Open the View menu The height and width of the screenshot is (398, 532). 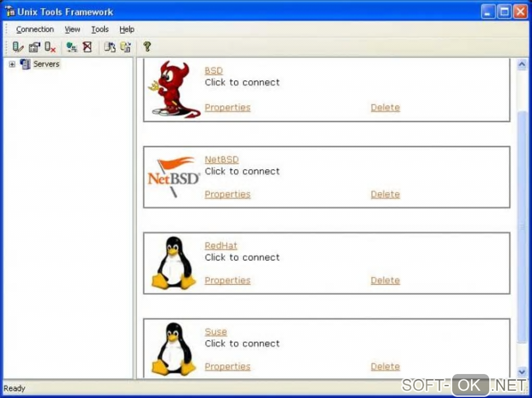tap(72, 30)
